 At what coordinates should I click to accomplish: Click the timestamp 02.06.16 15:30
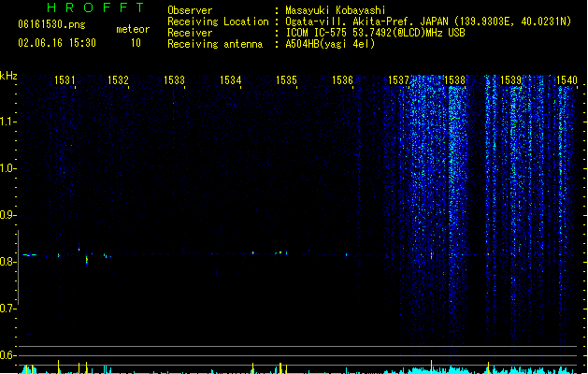tap(57, 43)
